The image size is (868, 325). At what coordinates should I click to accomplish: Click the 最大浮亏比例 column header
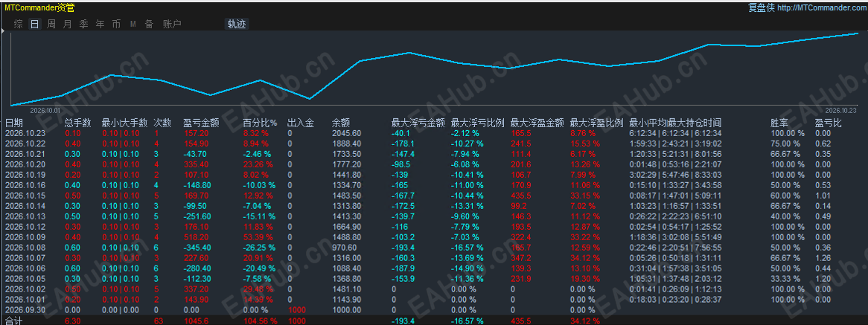478,123
